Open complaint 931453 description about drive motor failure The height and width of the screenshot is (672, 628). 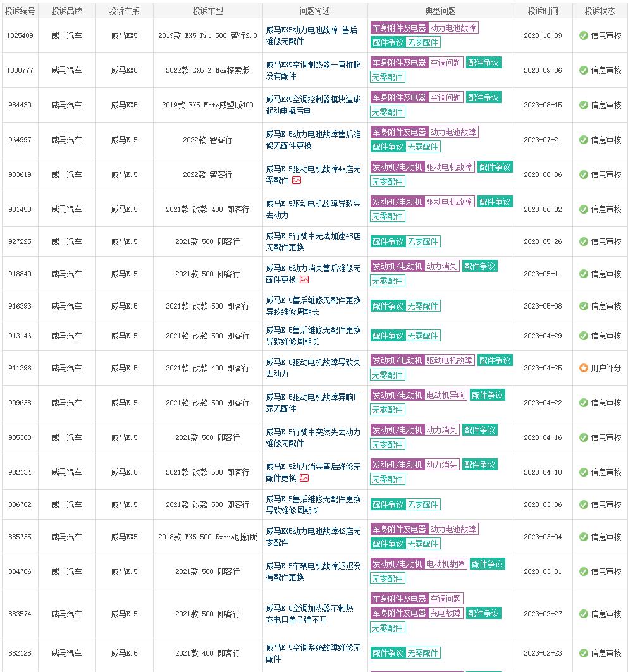pos(313,209)
